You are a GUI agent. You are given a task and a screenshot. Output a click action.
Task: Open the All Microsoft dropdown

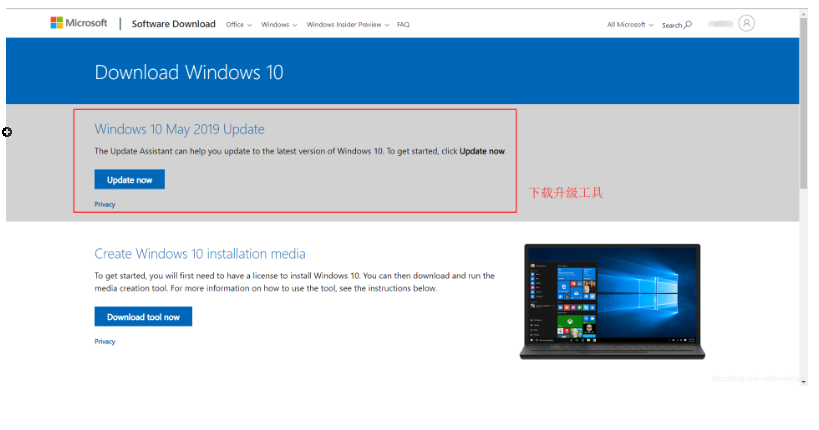629,24
